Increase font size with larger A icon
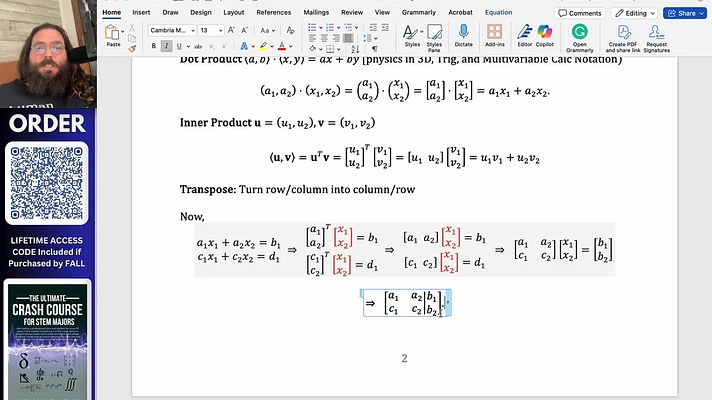The width and height of the screenshot is (712, 400). pyautogui.click(x=231, y=30)
